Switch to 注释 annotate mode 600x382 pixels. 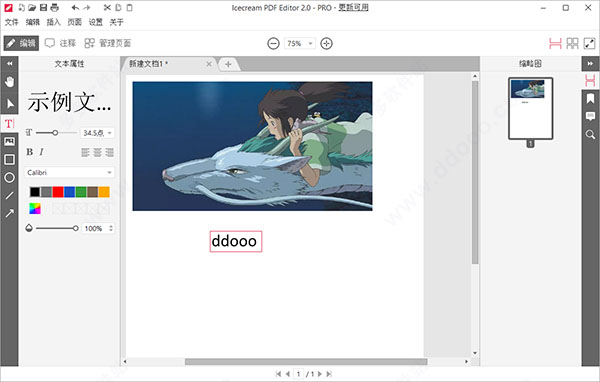pyautogui.click(x=60, y=43)
